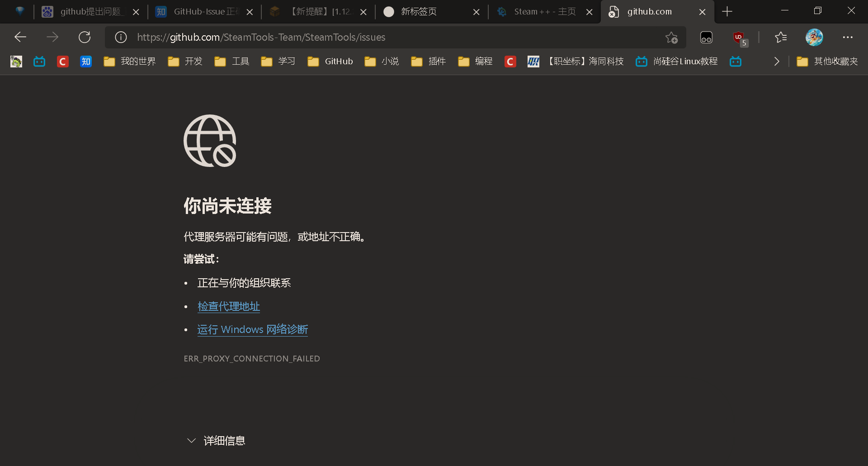Open 插件 bookmarks folder
The height and width of the screenshot is (466, 868).
(x=428, y=62)
